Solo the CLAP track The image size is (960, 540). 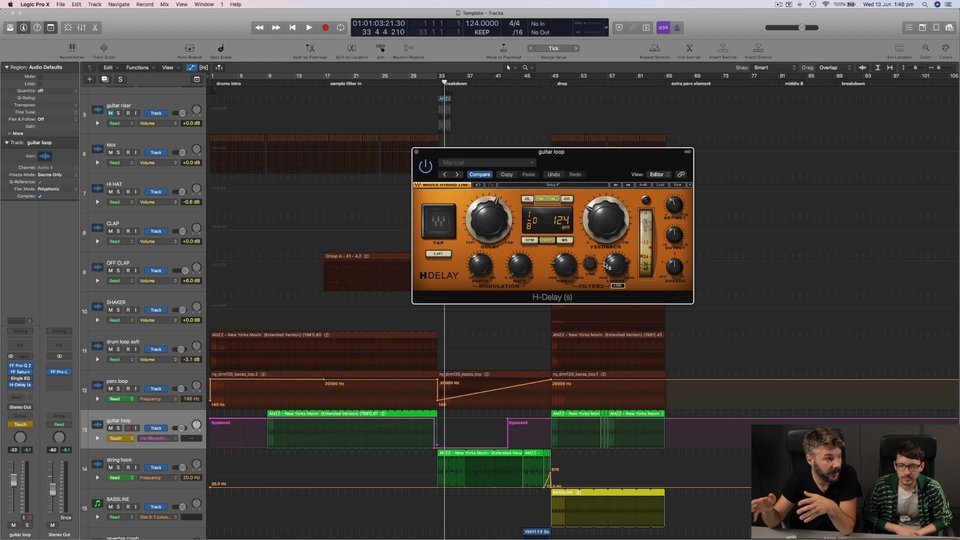pyautogui.click(x=119, y=231)
